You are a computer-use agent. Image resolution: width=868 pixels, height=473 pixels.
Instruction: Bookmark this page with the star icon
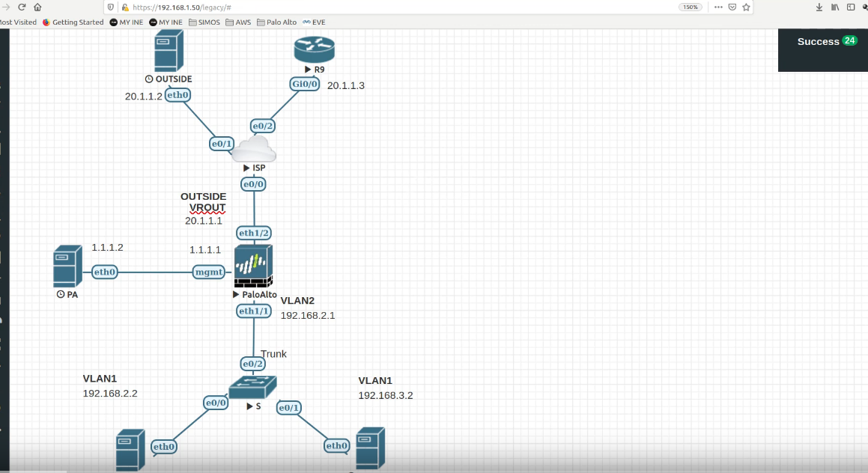coord(746,7)
